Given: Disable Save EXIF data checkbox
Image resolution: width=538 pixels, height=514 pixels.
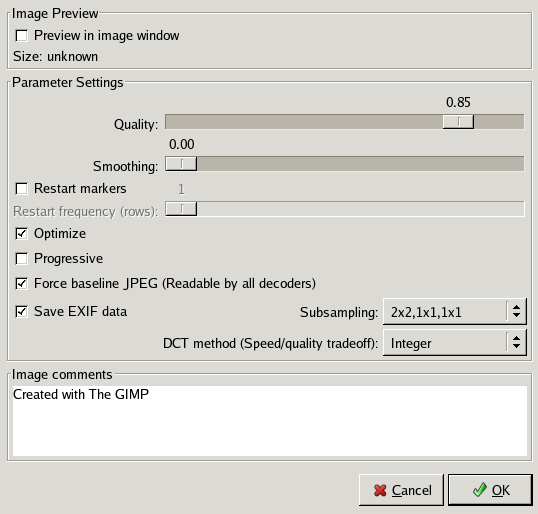Looking at the screenshot, I should (x=22, y=312).
